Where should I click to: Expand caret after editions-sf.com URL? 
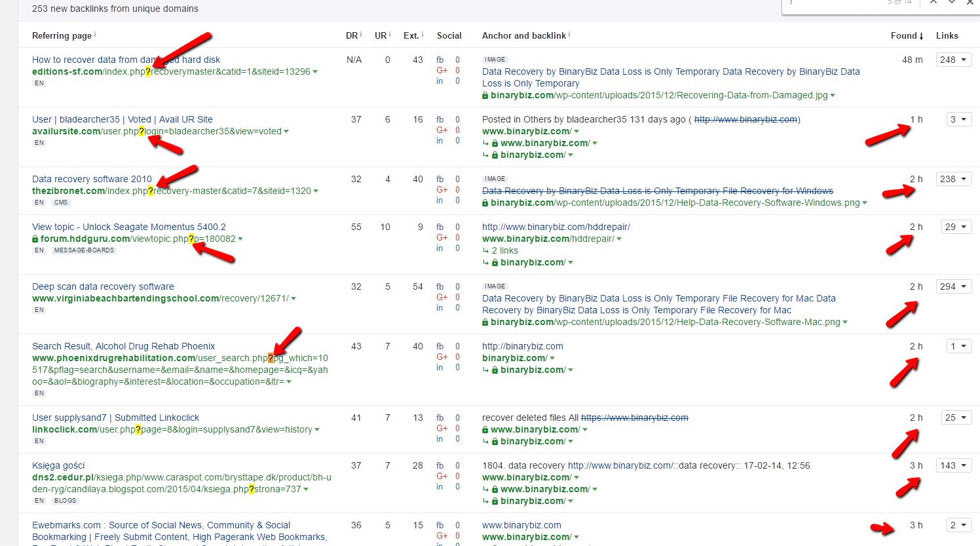pos(316,72)
